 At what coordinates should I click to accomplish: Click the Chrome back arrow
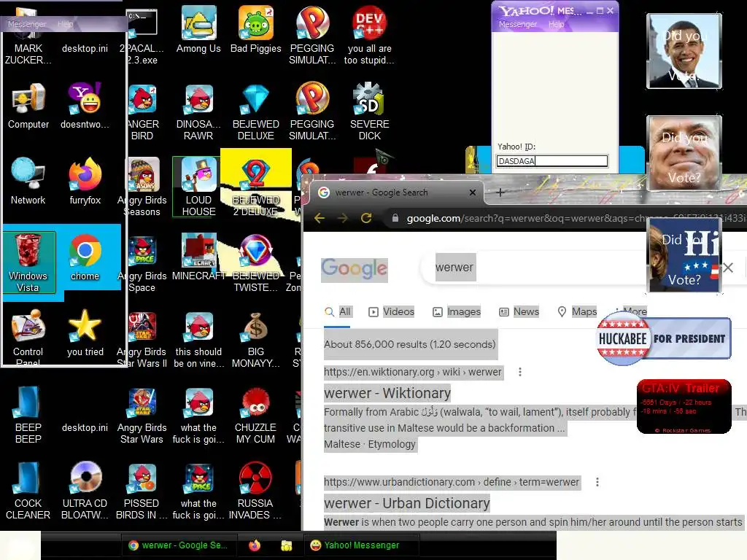(320, 218)
